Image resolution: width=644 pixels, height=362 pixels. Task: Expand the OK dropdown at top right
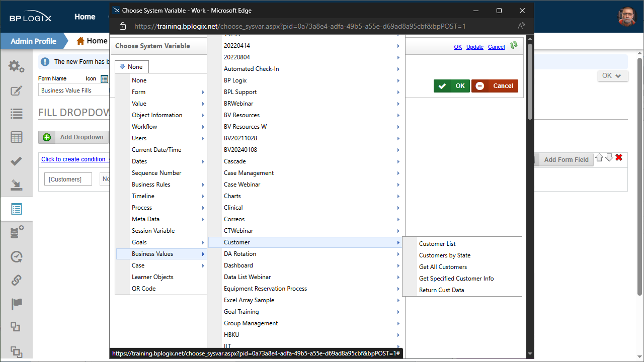click(612, 75)
